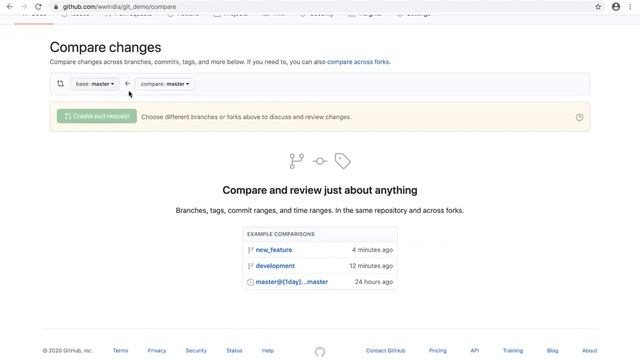Click the compare arrows icon beside base

[60, 84]
